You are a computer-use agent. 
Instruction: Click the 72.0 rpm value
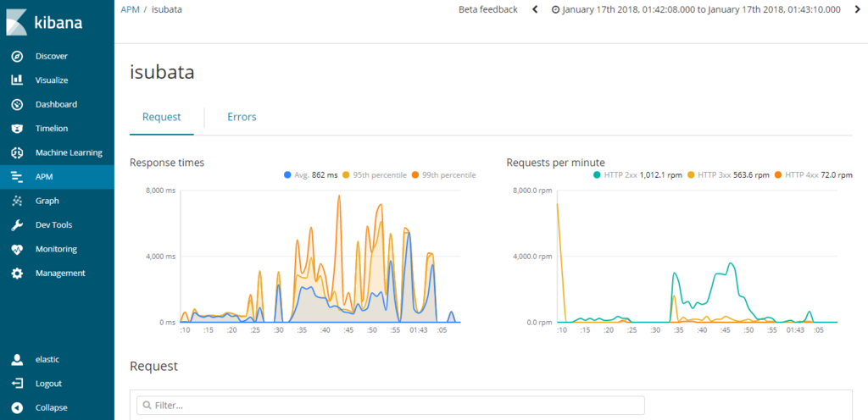pyautogui.click(x=837, y=174)
